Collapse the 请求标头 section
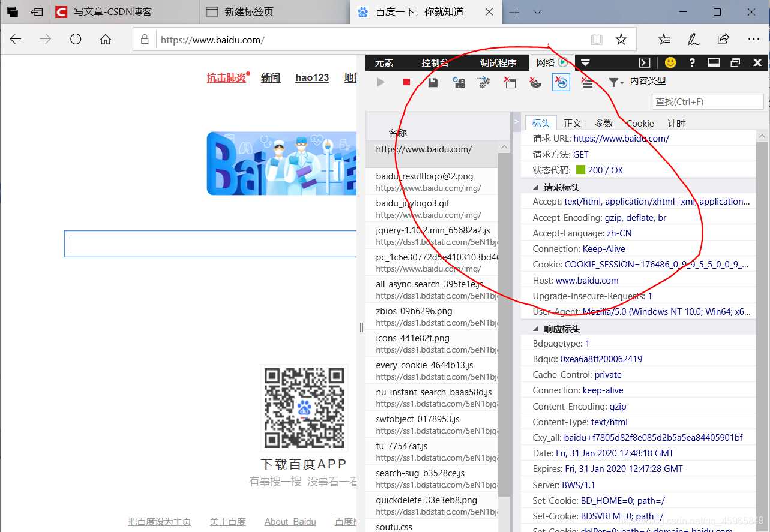The width and height of the screenshot is (770, 532). tap(536, 187)
